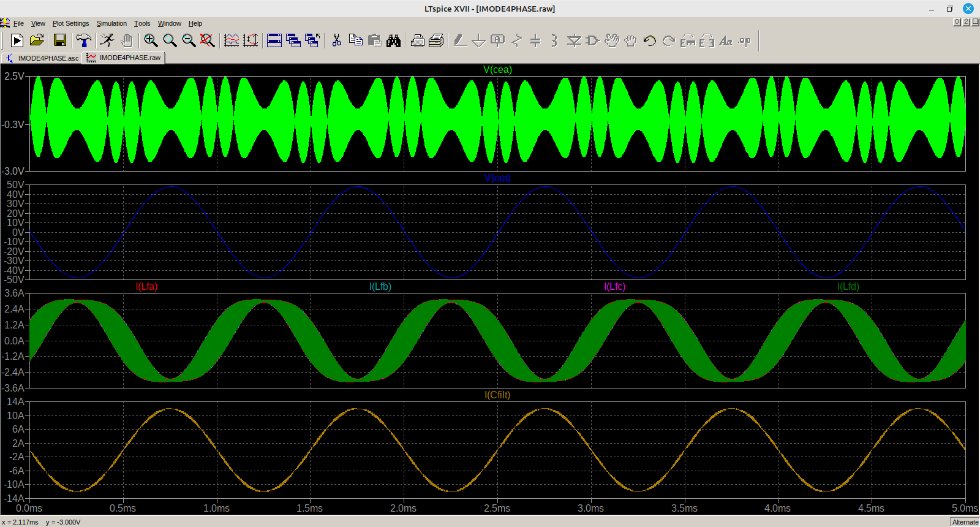Cascade windows with the cascade icon
Viewport: 980px width, 527px height.
click(293, 40)
